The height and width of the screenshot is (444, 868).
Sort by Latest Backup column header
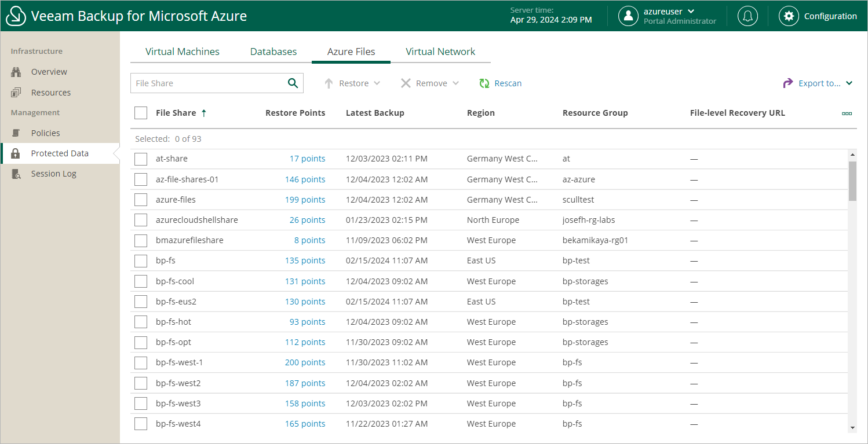tap(375, 113)
